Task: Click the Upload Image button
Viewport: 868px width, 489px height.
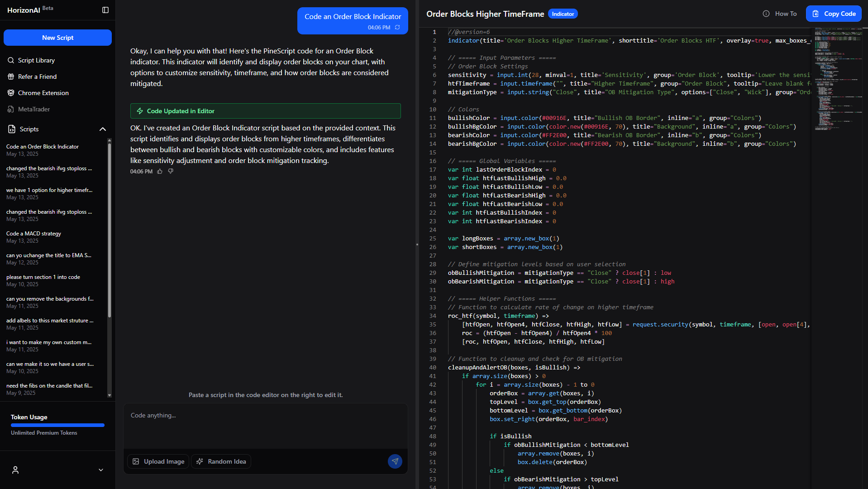Action: 158,461
